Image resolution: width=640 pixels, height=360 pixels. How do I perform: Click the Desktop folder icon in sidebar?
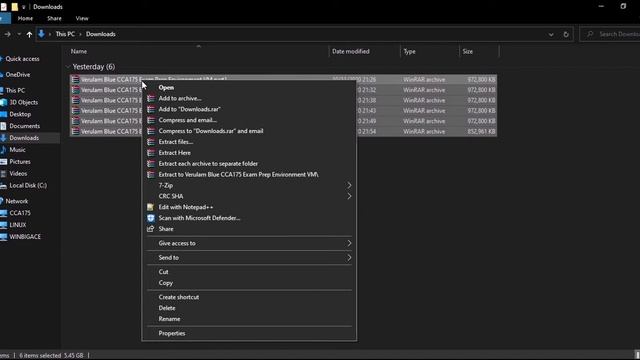click(x=4, y=114)
